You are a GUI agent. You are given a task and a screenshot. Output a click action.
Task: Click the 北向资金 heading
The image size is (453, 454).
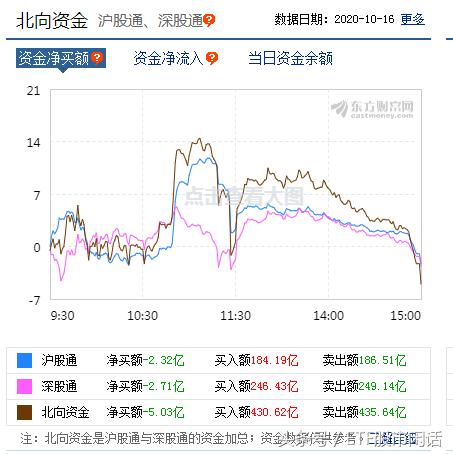pyautogui.click(x=52, y=21)
